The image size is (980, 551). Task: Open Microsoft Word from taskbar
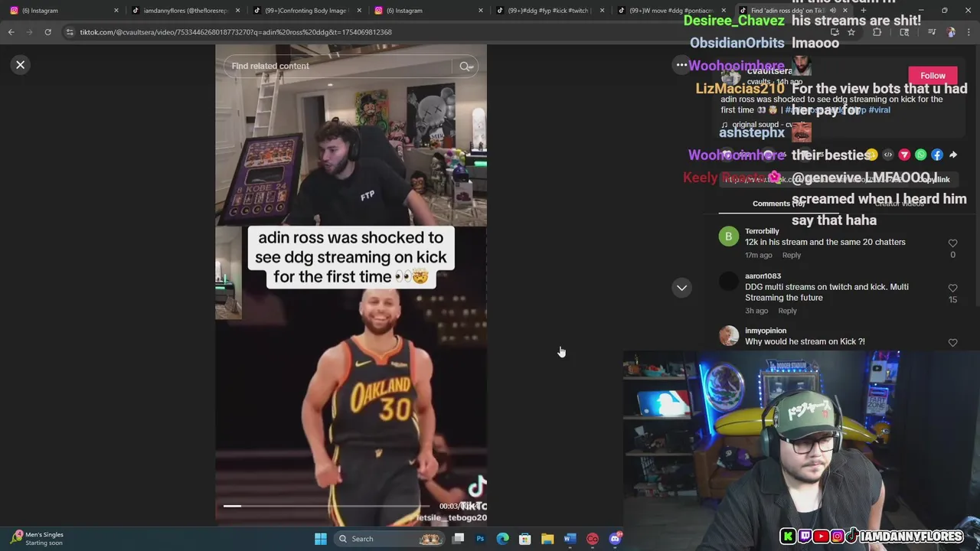pos(570,539)
